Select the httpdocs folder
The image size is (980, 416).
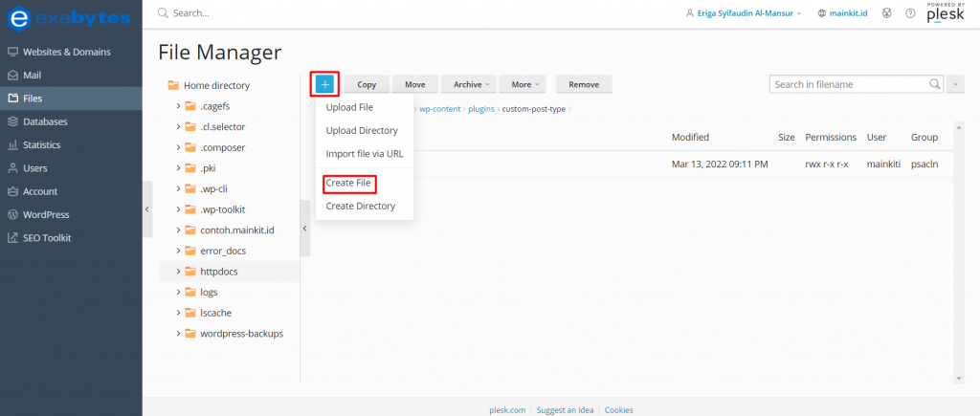click(219, 271)
